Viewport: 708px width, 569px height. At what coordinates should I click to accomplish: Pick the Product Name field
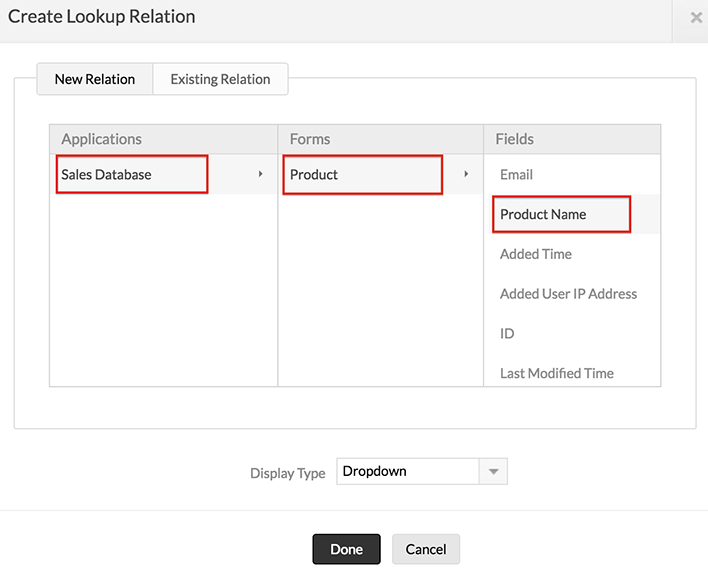pyautogui.click(x=543, y=214)
